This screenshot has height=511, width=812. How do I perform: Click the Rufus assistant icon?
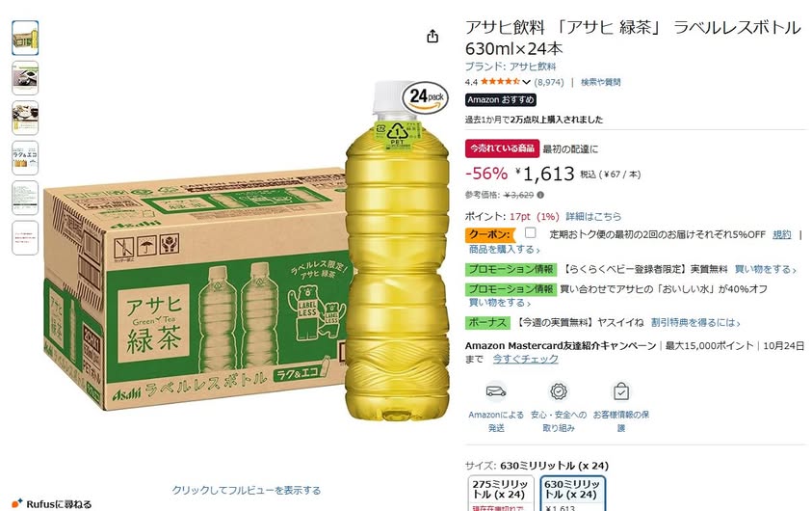17,503
